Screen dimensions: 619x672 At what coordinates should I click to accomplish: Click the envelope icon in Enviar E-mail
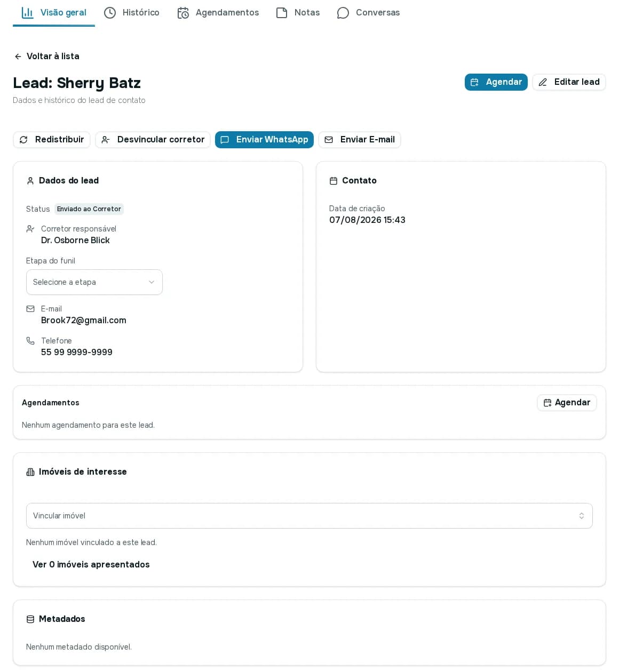click(x=329, y=140)
